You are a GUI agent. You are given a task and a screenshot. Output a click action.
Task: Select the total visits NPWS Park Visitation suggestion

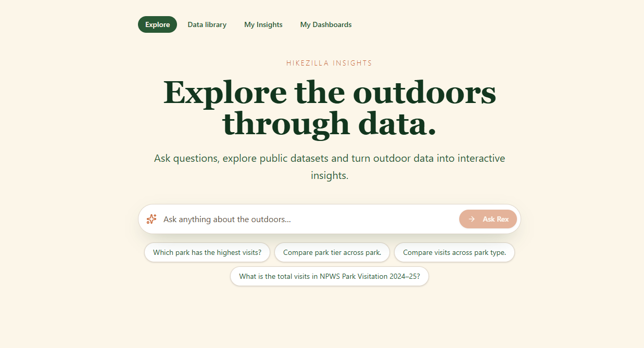330,276
